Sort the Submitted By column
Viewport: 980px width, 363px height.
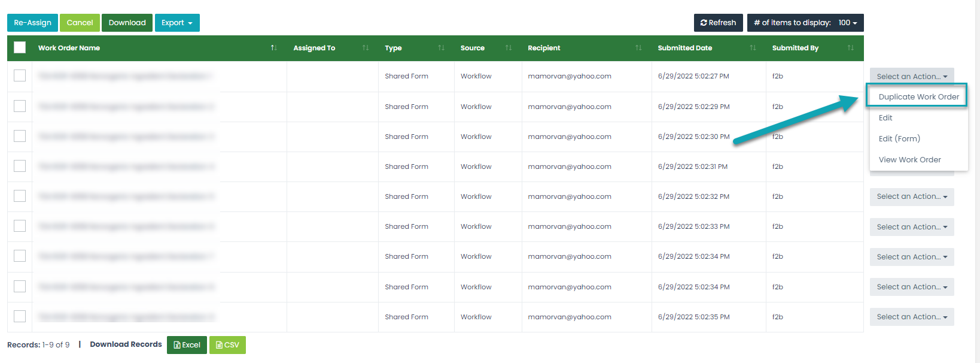coord(850,48)
